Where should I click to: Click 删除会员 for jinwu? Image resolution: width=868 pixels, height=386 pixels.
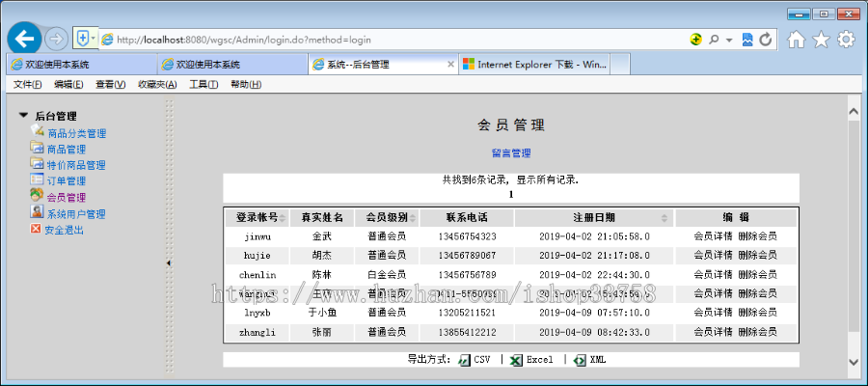tap(757, 235)
